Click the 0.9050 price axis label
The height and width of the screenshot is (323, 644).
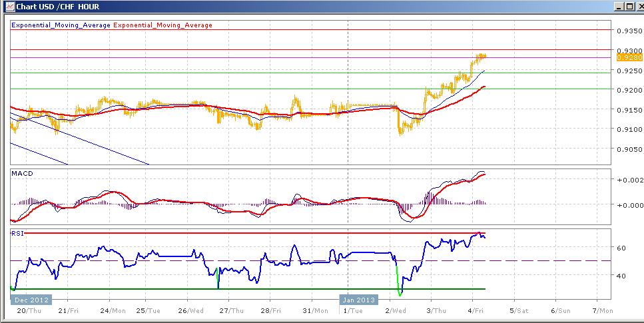click(x=629, y=150)
